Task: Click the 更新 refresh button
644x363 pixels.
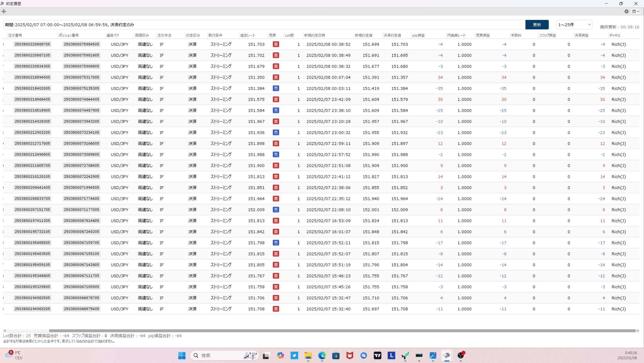Action: click(537, 25)
